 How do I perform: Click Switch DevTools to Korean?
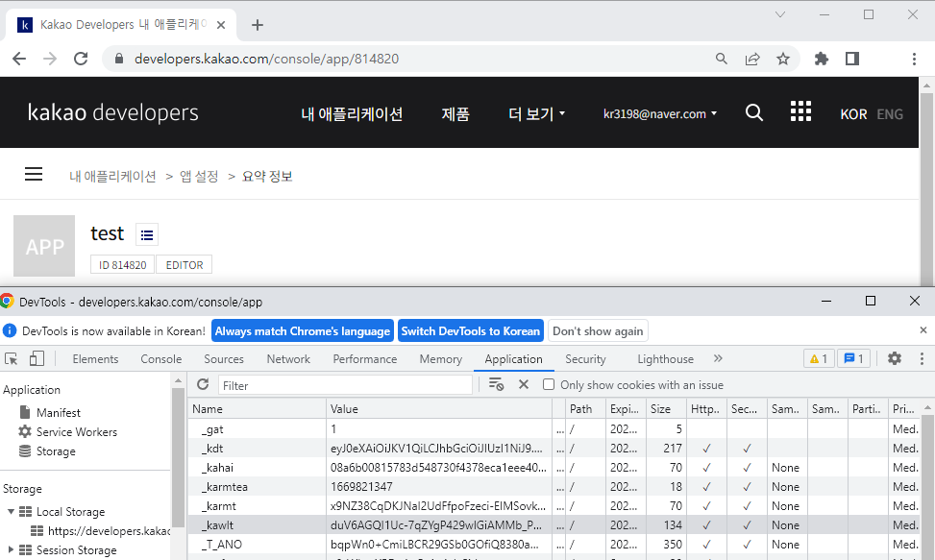click(471, 331)
